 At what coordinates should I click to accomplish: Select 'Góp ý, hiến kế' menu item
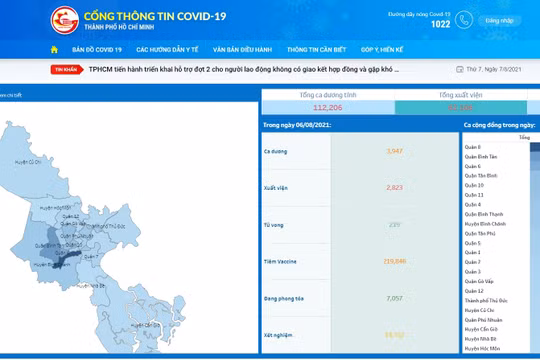(382, 50)
